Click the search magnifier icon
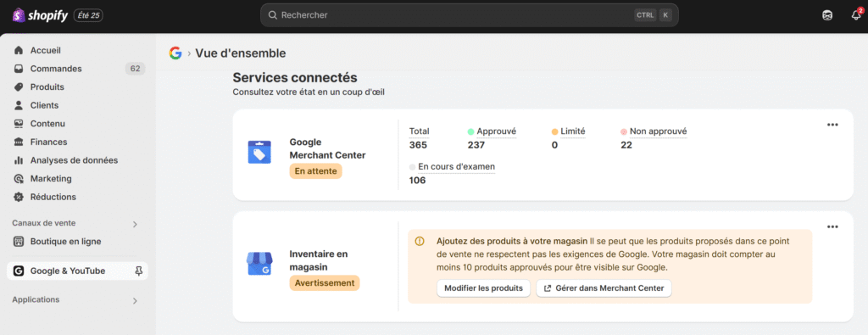This screenshot has height=335, width=868. (272, 15)
